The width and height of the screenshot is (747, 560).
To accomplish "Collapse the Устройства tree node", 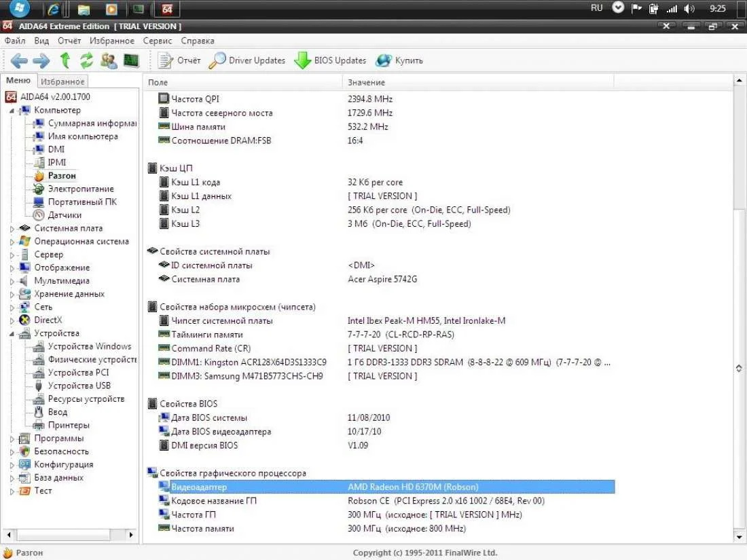I will click(x=12, y=334).
